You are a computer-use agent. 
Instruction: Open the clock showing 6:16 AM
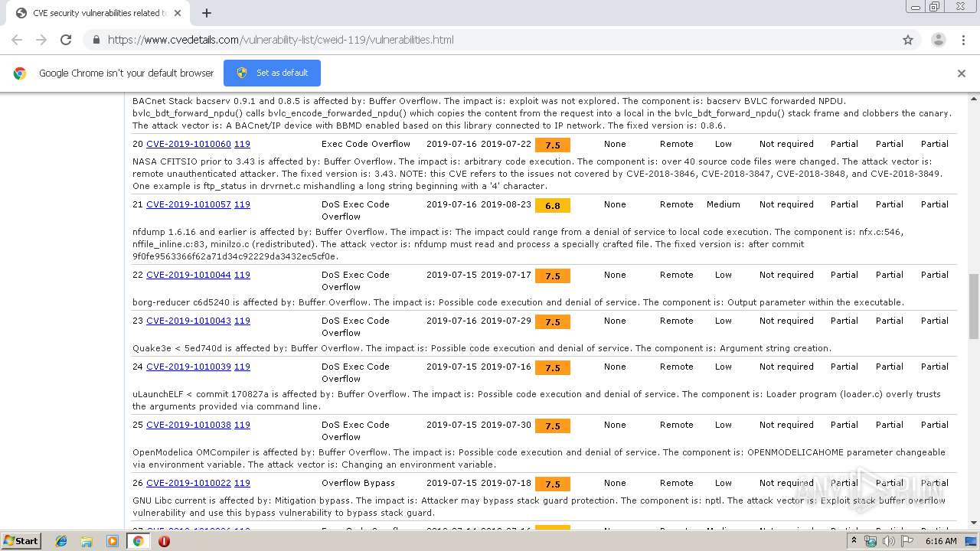941,541
